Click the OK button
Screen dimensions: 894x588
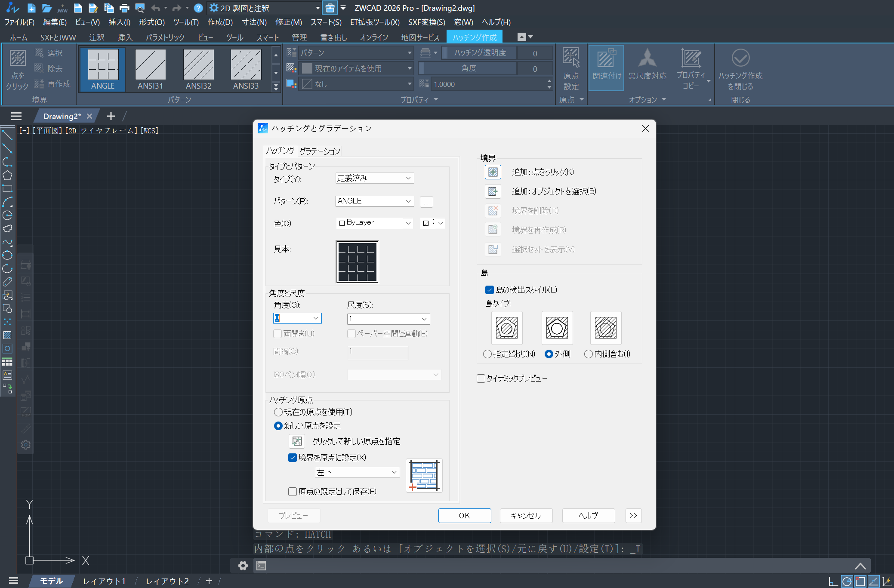pyautogui.click(x=464, y=515)
